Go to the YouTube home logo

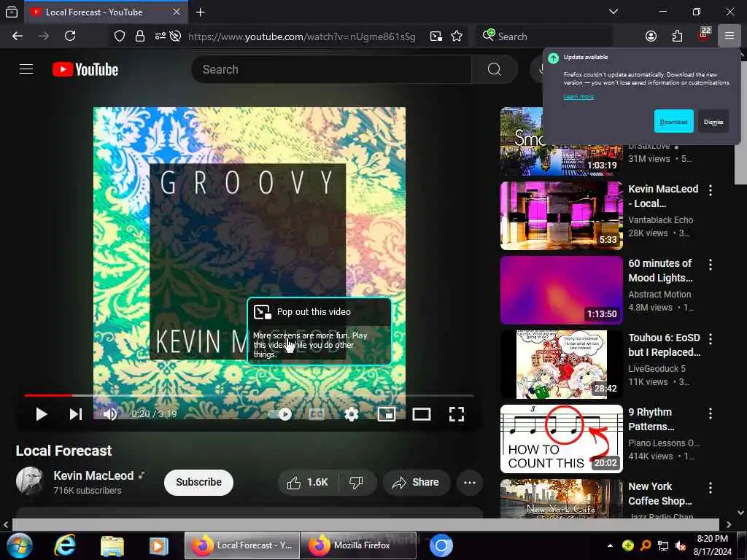pos(85,69)
